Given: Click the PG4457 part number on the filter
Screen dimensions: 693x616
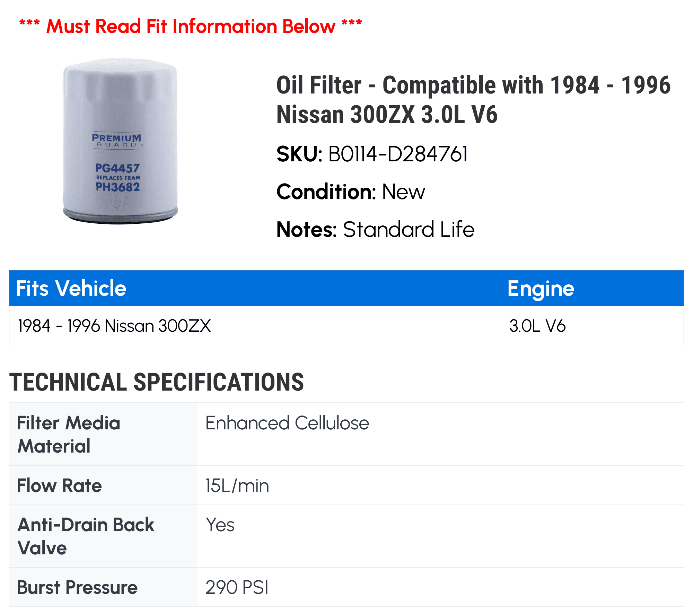Looking at the screenshot, I should [117, 168].
